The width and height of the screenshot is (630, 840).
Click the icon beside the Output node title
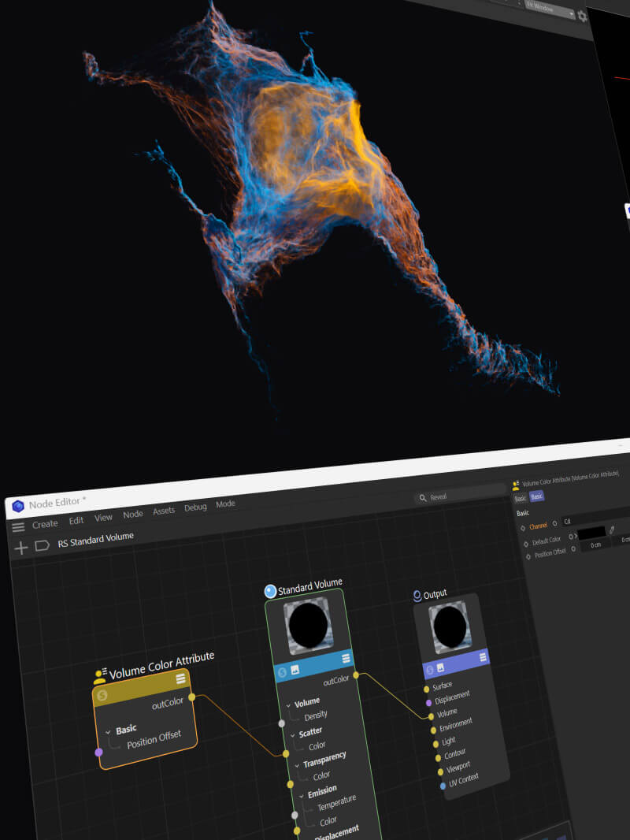[417, 596]
